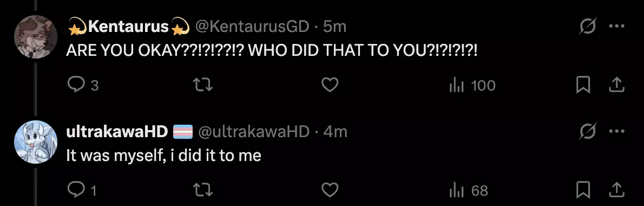Repost Kentaurus's tweet

202,85
